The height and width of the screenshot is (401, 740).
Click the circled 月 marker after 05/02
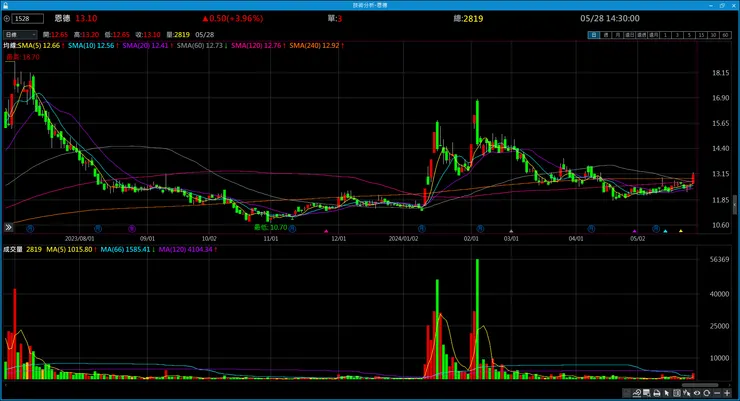pos(656,228)
